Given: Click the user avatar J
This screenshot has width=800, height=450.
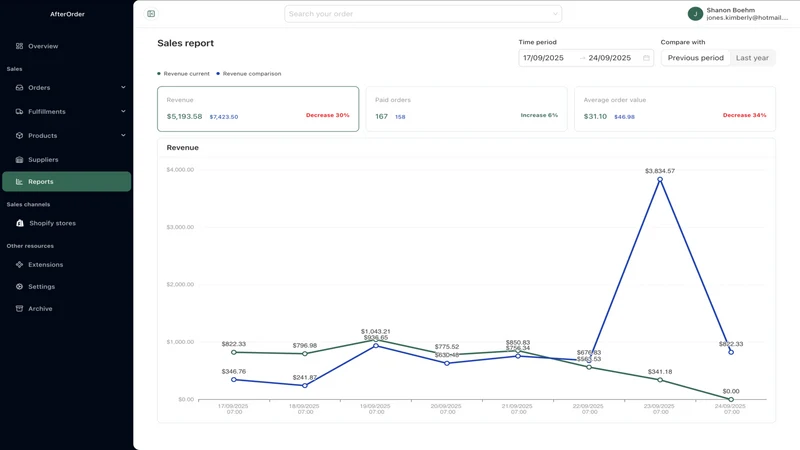Looking at the screenshot, I should coord(695,14).
